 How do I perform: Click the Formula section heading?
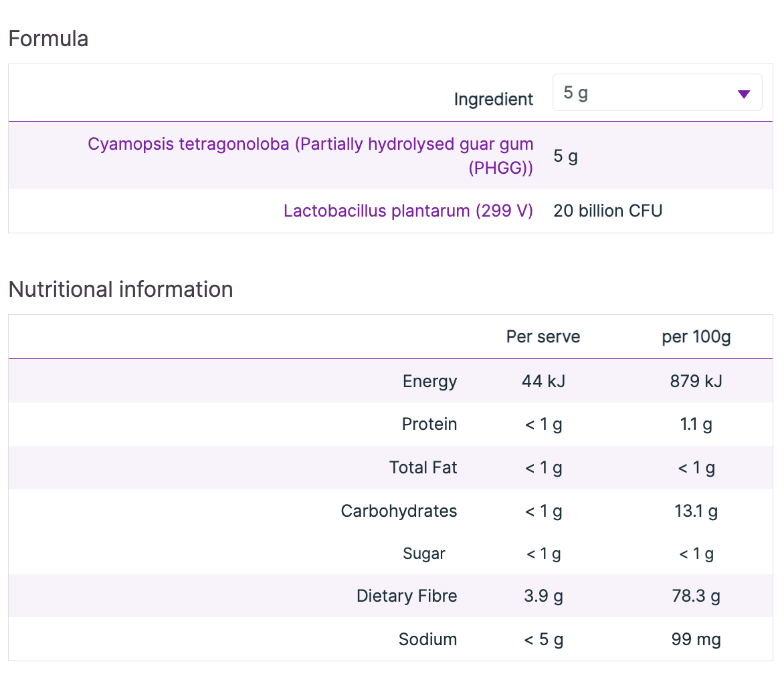tap(48, 39)
